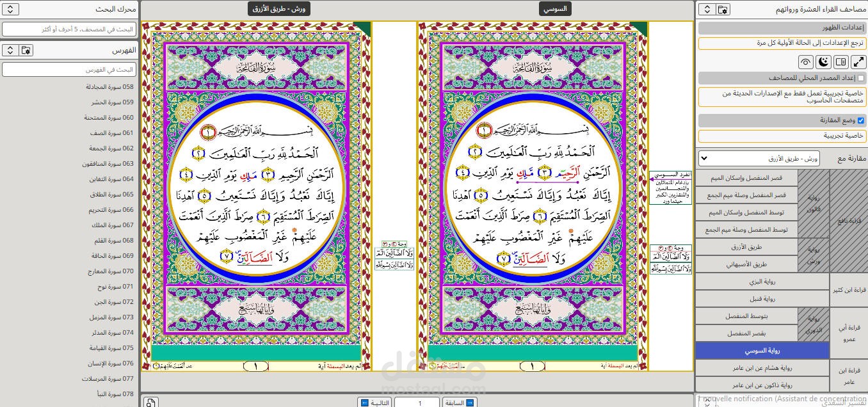Select ورش - طريق الأزرق tab above left page
Screen dimensions: 868x407
pyautogui.click(x=280, y=9)
